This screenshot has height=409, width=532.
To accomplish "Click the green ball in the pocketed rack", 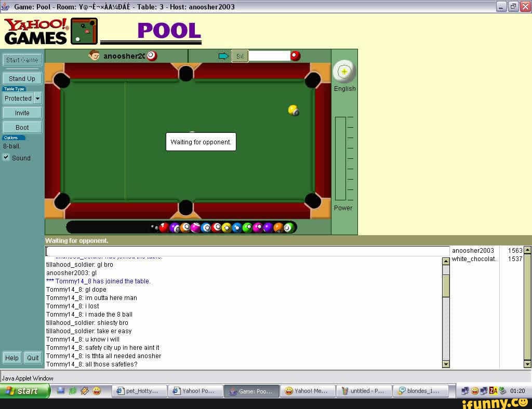I will (x=247, y=228).
